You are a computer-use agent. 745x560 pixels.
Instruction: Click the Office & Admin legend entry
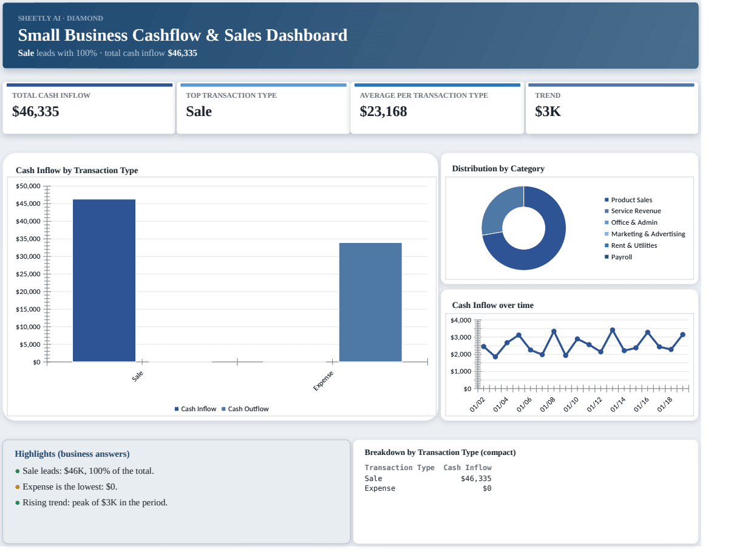click(x=631, y=223)
